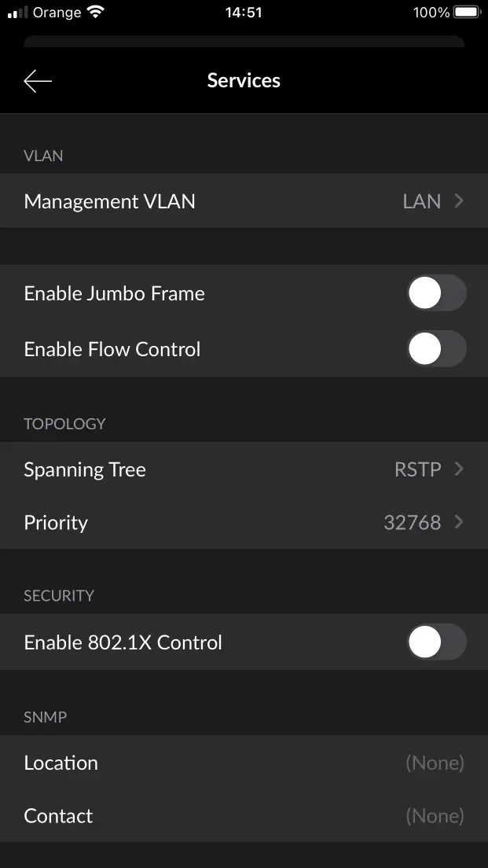Open the Priority 32768 chevron
488x868 pixels.
(x=459, y=522)
